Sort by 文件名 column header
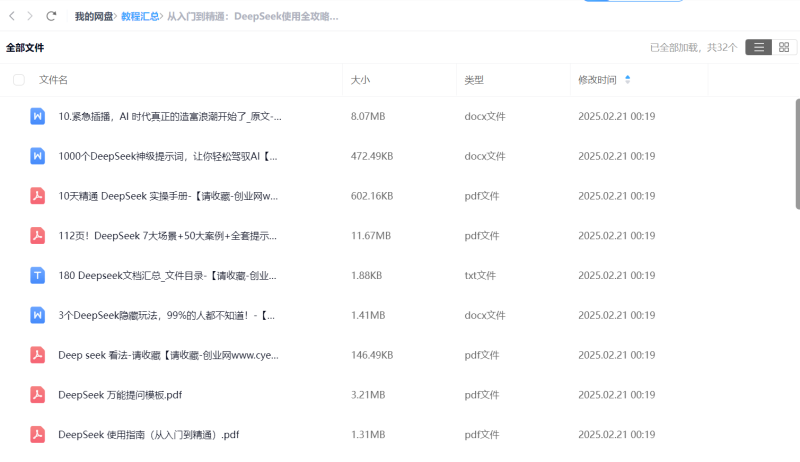Image resolution: width=800 pixels, height=462 pixels. pyautogui.click(x=53, y=80)
